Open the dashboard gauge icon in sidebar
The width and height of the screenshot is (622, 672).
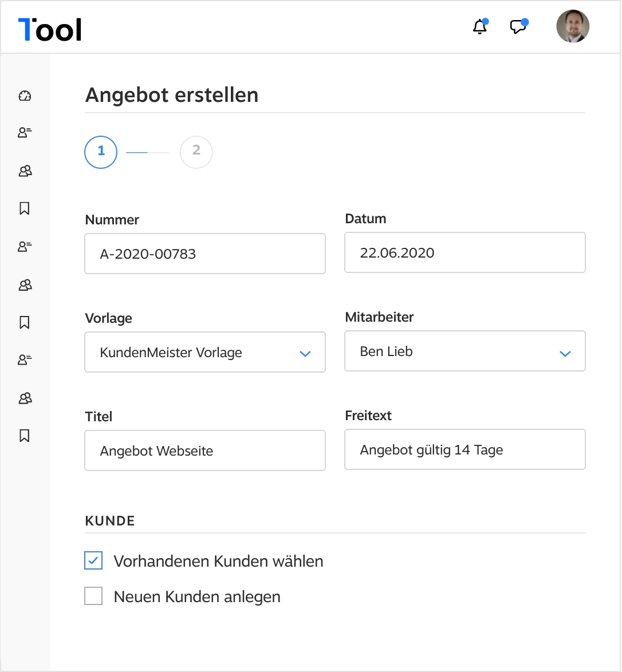(x=25, y=96)
